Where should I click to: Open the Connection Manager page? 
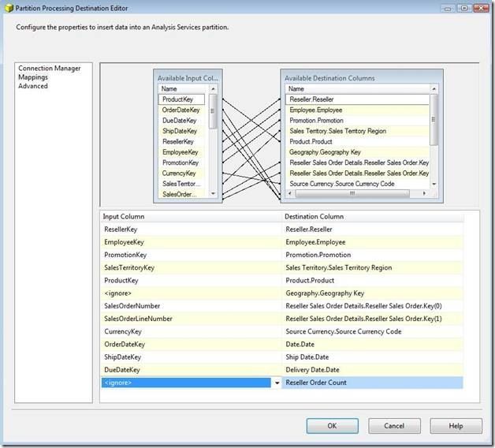coord(49,69)
